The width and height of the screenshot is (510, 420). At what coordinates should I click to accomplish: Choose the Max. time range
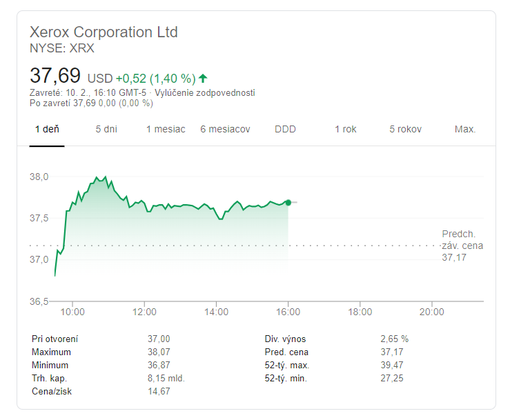coord(465,130)
